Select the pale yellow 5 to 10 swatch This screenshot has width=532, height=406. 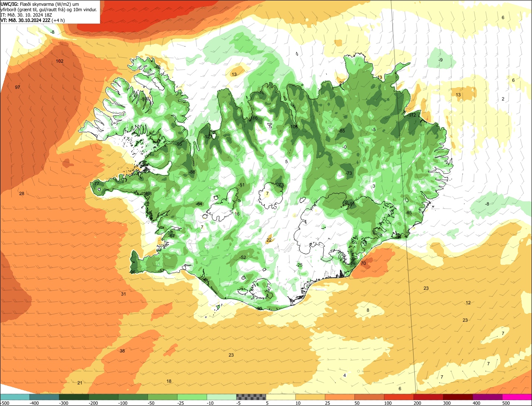tap(281, 397)
